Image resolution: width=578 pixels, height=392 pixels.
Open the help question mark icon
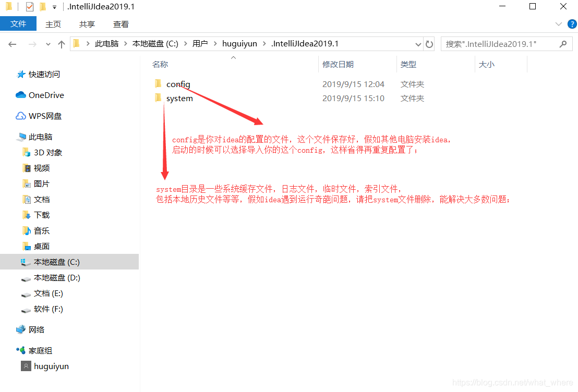(x=572, y=24)
